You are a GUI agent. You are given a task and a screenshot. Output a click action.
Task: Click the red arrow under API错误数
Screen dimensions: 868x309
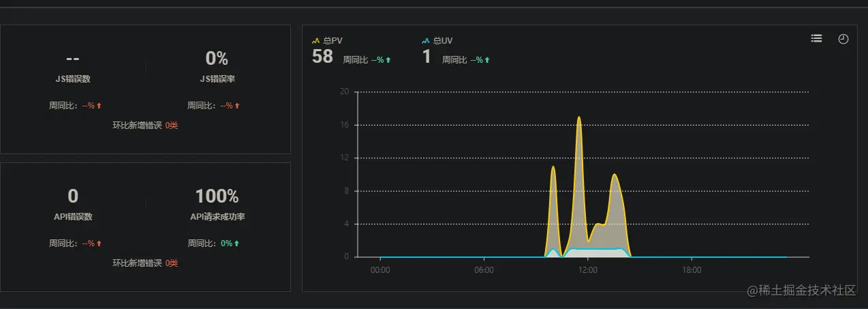(99, 244)
